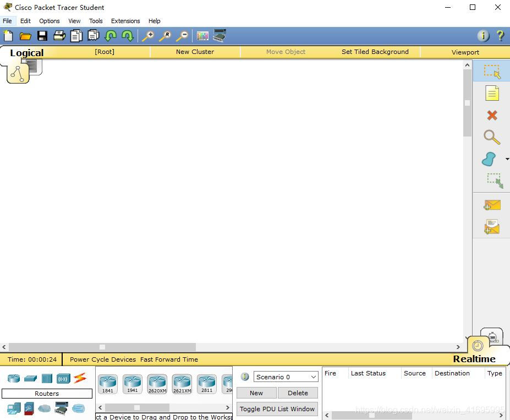
Task: Choose the Inspect magnifier tool
Action: (x=492, y=137)
